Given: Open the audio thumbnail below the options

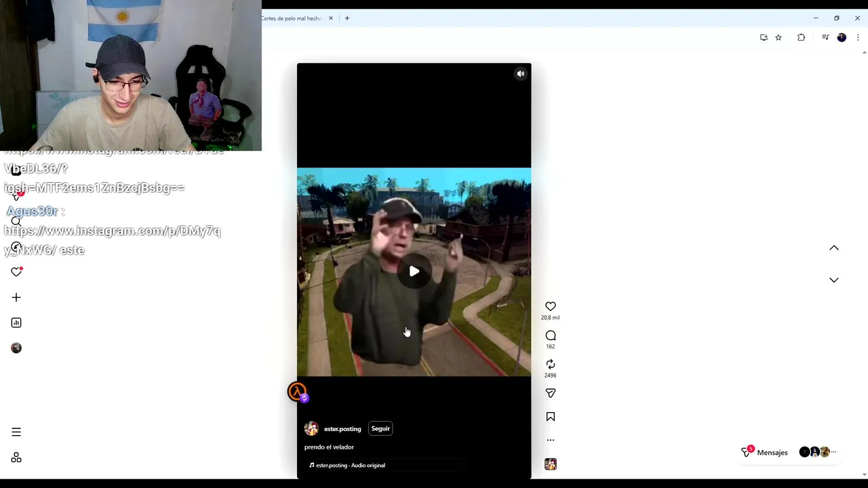Looking at the screenshot, I should coord(551,464).
